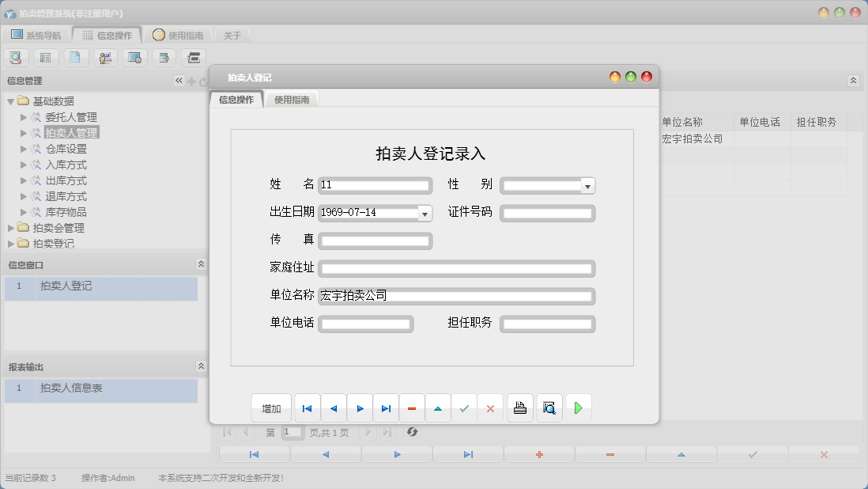Open the 出生日期 date picker dropdown
Viewport: 868px width, 489px height.
coord(425,213)
